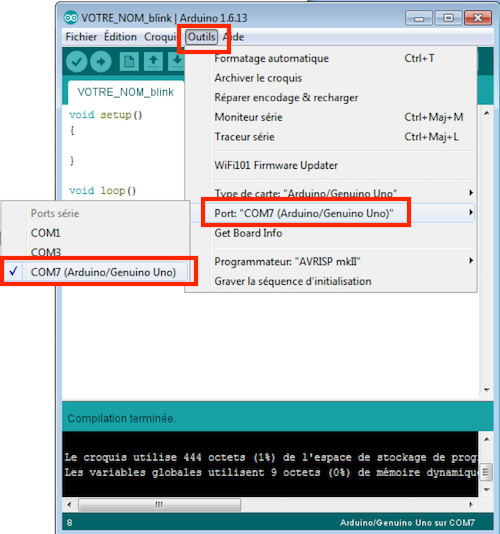Click console horizontal scrollbar thumb
The image size is (500, 534).
(x=159, y=504)
